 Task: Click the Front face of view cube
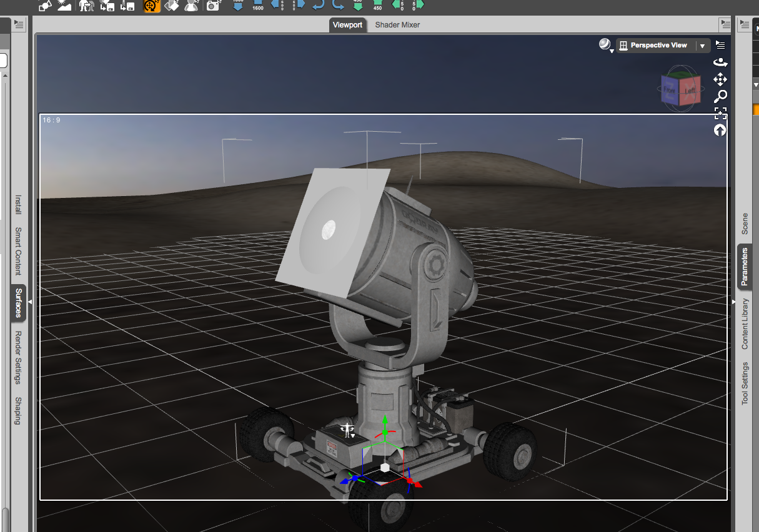pos(670,91)
